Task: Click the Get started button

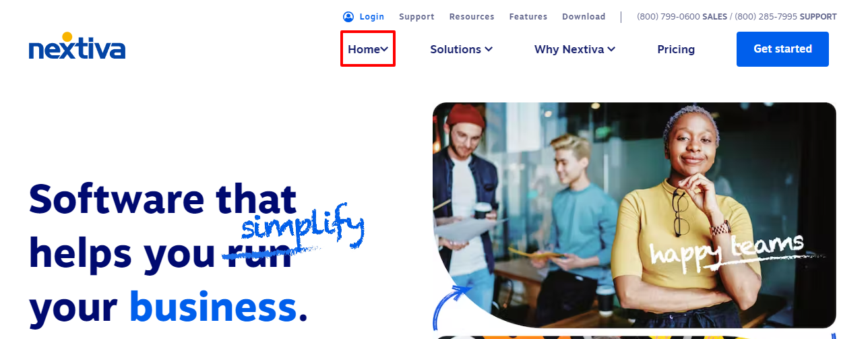Action: (782, 49)
